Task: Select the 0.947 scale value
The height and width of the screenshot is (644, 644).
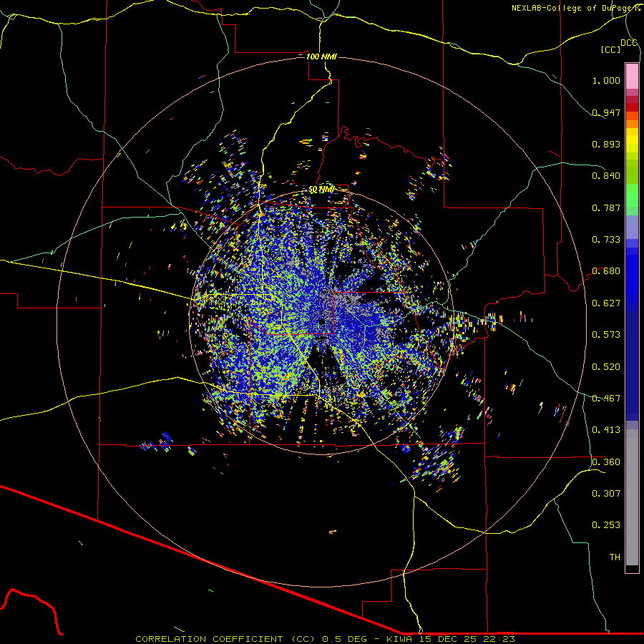Action: (606, 112)
